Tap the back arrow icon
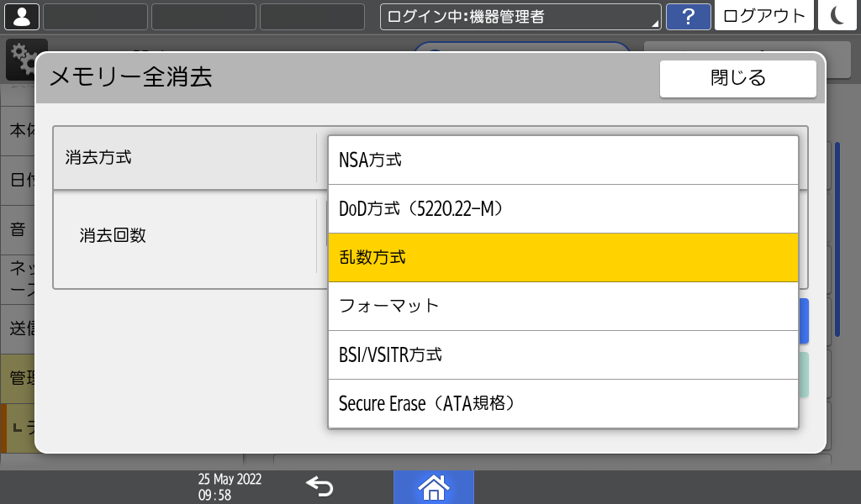Screen dimensions: 861x504 [320, 486]
